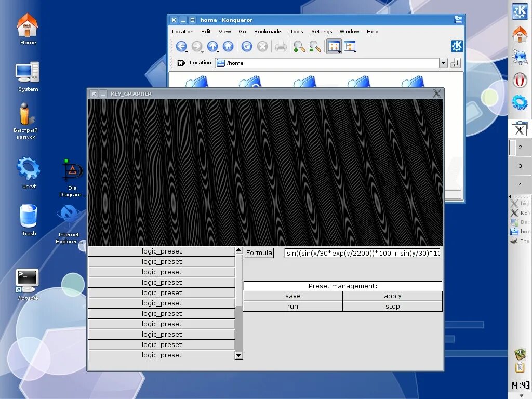The image size is (532, 399).
Task: Click the Print icon in Konqueror toolbar
Action: (281, 46)
